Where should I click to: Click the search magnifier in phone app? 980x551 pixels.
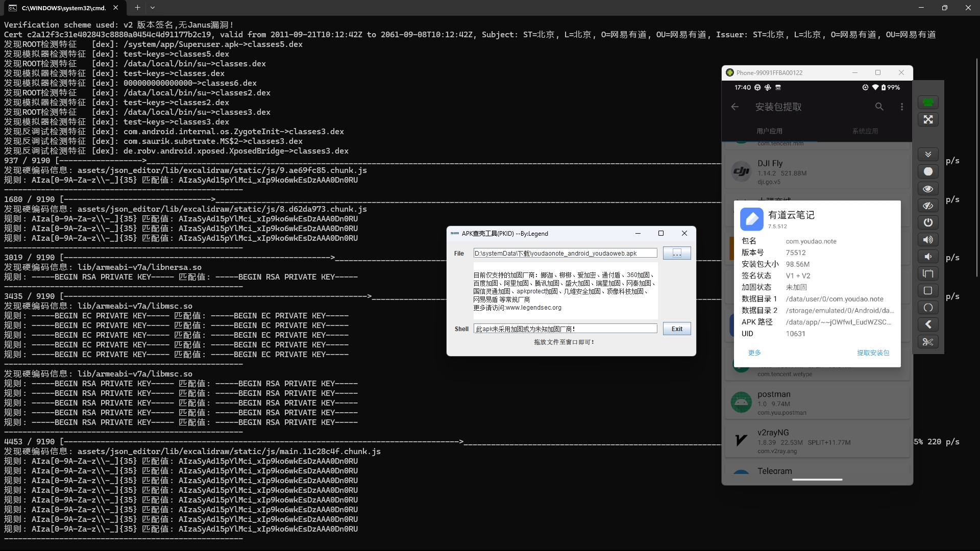click(879, 107)
